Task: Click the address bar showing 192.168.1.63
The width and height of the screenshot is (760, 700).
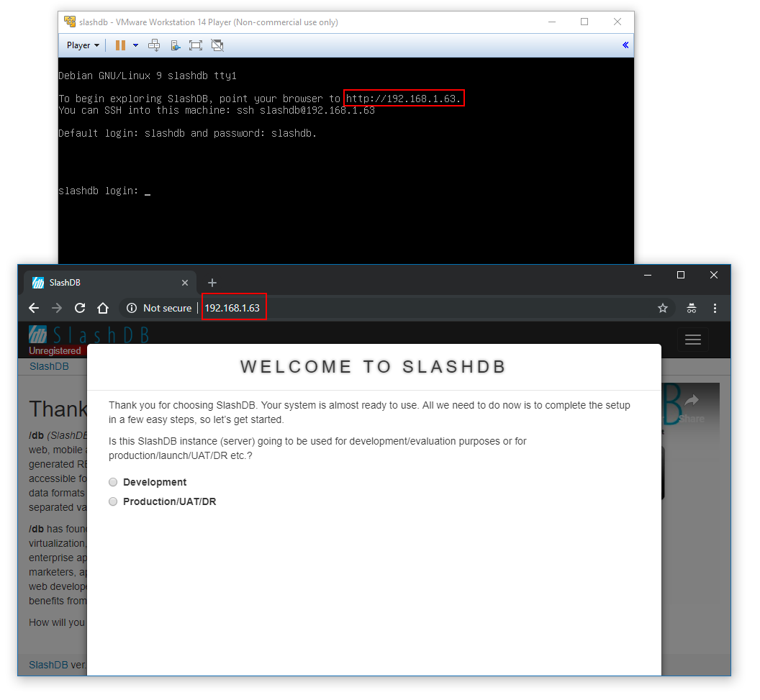Action: point(232,308)
